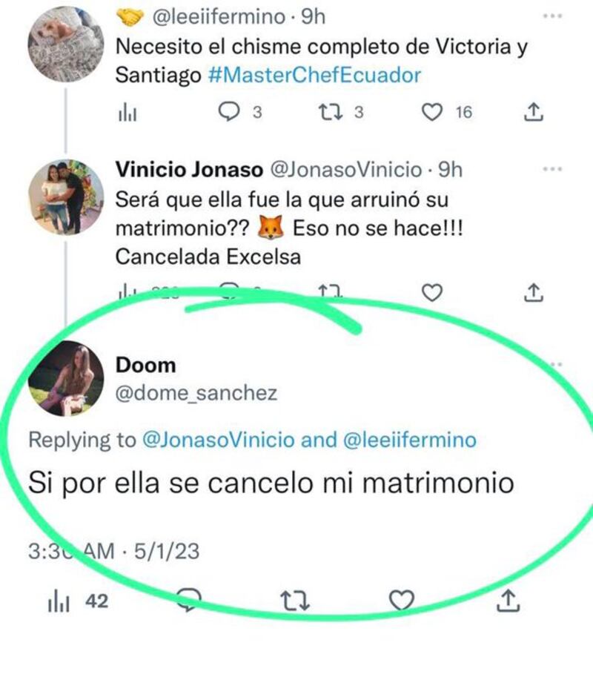Open more options for @leeiifermino tweet
The image size is (593, 700).
[x=552, y=16]
